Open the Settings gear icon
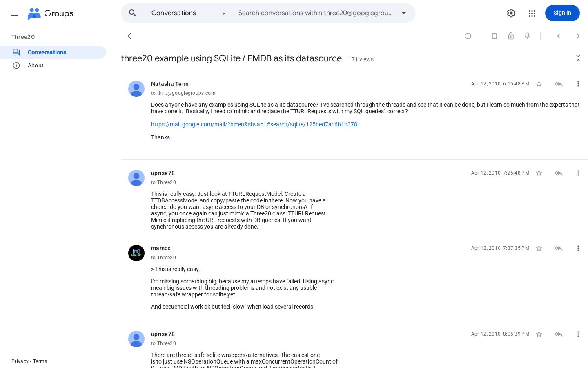 [511, 13]
